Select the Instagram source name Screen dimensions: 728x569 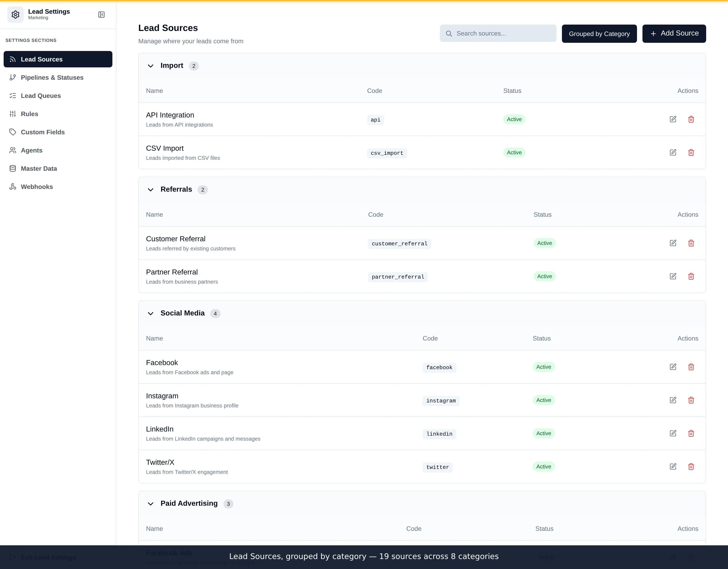coord(162,396)
